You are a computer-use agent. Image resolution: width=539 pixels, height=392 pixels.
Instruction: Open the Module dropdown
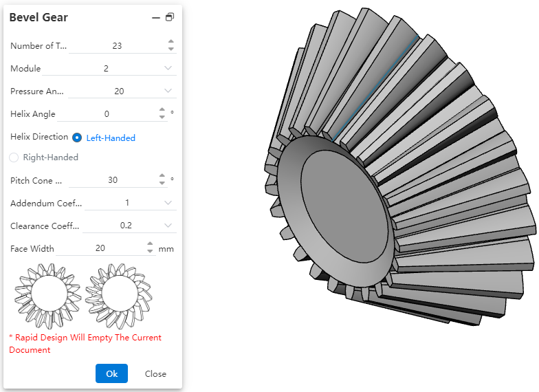tap(168, 68)
